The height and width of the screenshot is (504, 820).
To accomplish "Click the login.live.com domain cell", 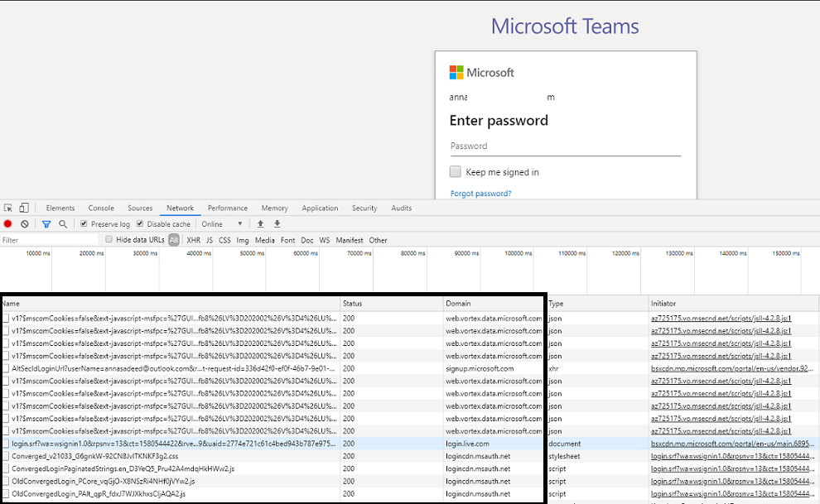I will tap(467, 444).
